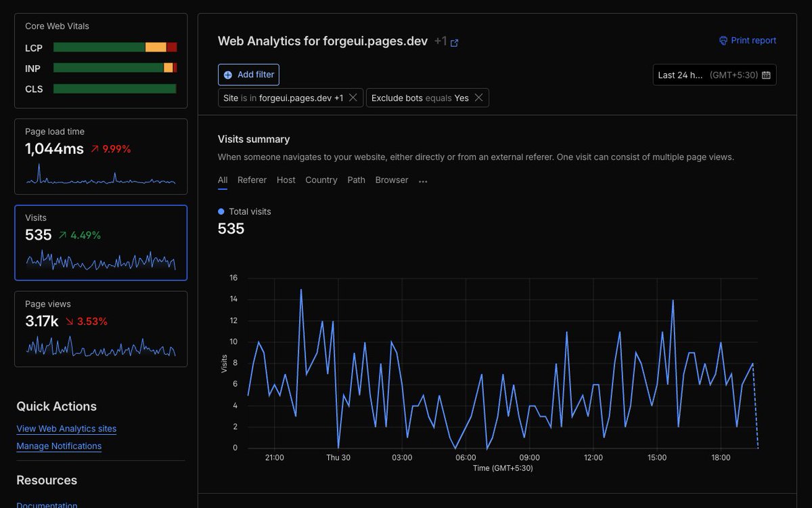Click the calendar icon in the date range picker

[x=766, y=75]
